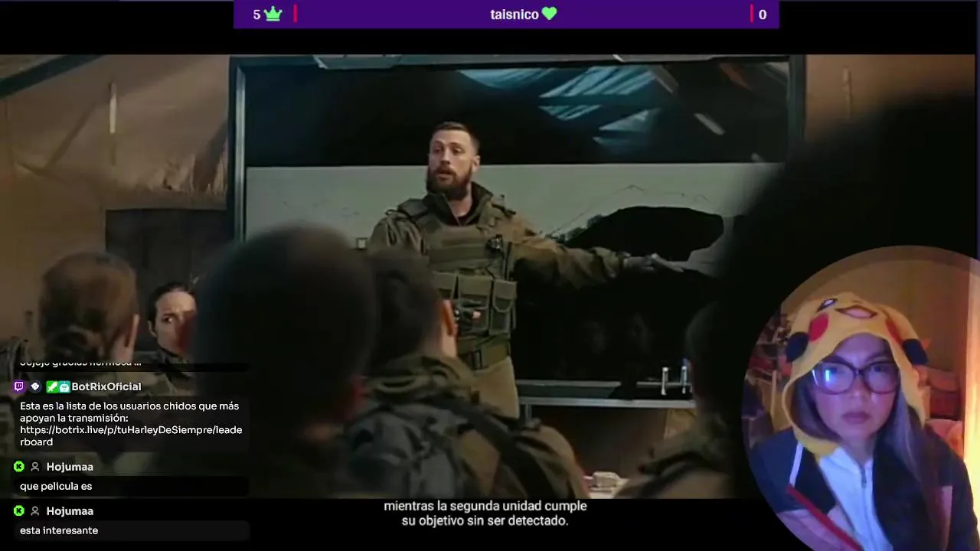Click Hojumaa's name above 'esta interesante'
The width and height of the screenshot is (980, 551).
(x=70, y=511)
